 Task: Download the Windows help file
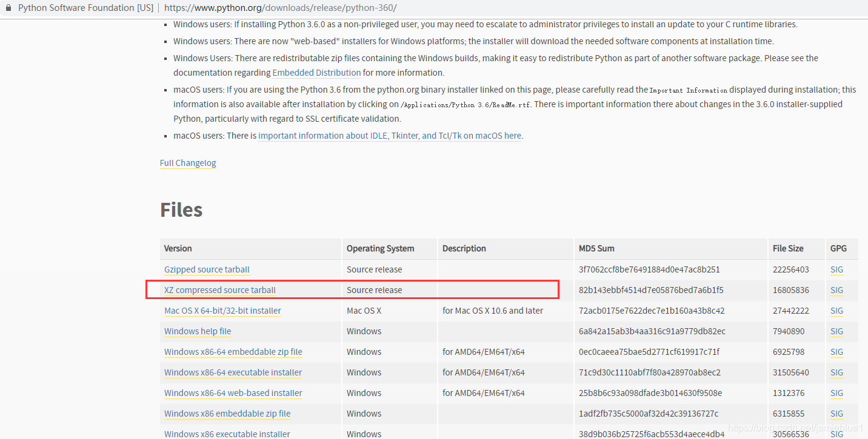pos(198,331)
